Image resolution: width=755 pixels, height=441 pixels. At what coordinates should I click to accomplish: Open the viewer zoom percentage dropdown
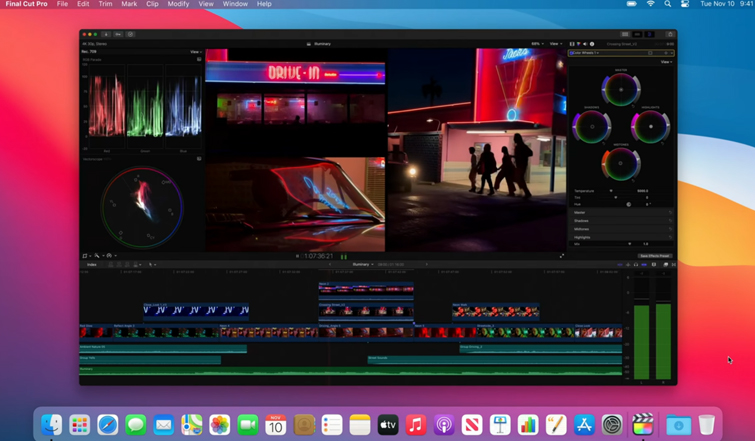[537, 44]
